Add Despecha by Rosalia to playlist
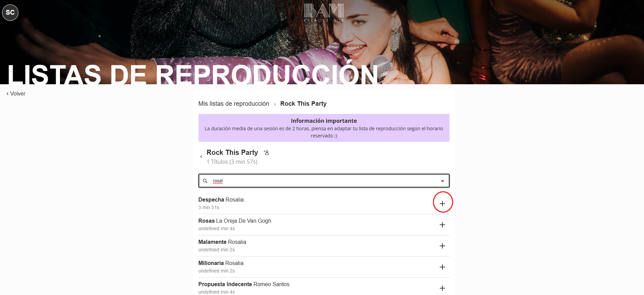Screen dimensions: 644x295 pos(442,204)
